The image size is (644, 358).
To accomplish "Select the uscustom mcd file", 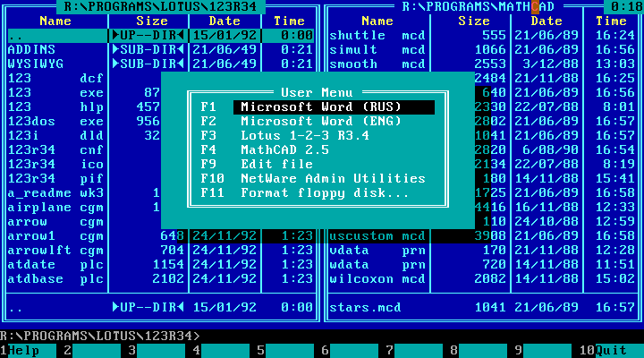I will click(x=376, y=235).
